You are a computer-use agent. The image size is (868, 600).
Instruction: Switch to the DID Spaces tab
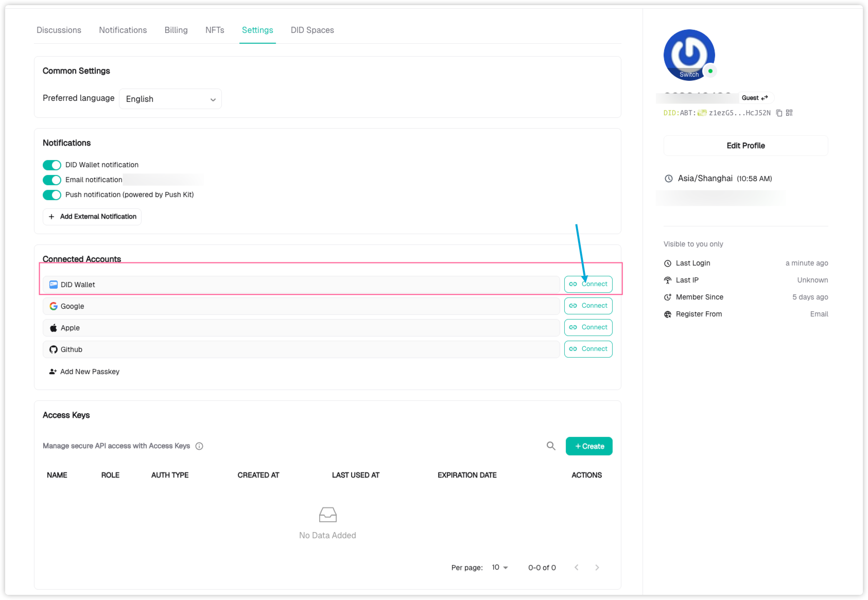[x=312, y=30]
